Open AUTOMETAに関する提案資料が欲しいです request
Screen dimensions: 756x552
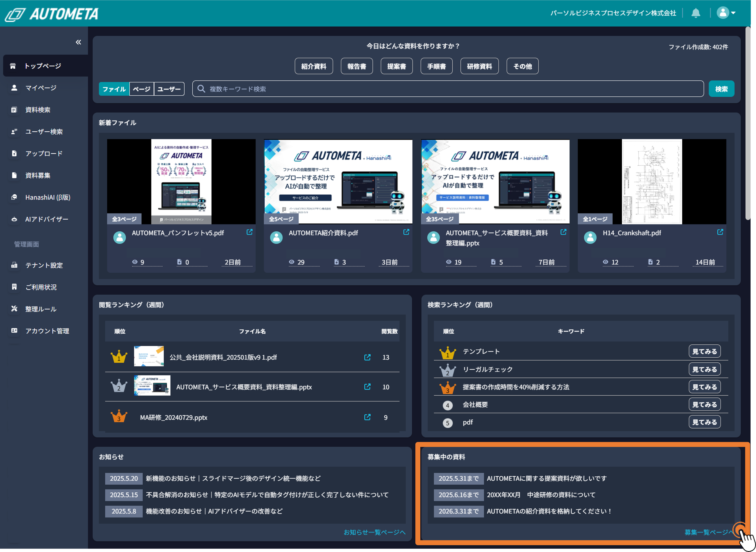(547, 478)
